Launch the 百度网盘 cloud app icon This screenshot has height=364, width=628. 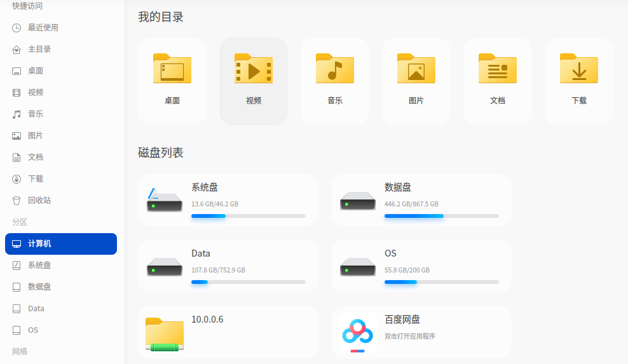click(x=358, y=333)
